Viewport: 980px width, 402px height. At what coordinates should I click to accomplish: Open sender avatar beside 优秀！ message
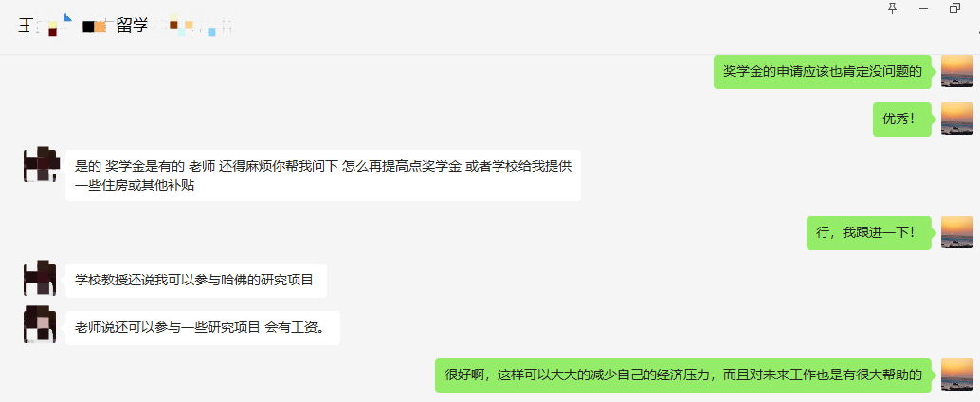coord(957,119)
